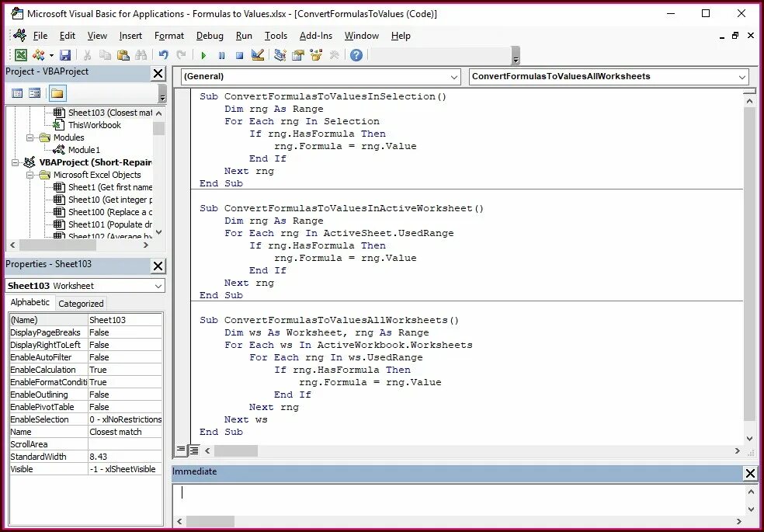Open the File menu
Image resolution: width=764 pixels, height=532 pixels.
tap(40, 36)
